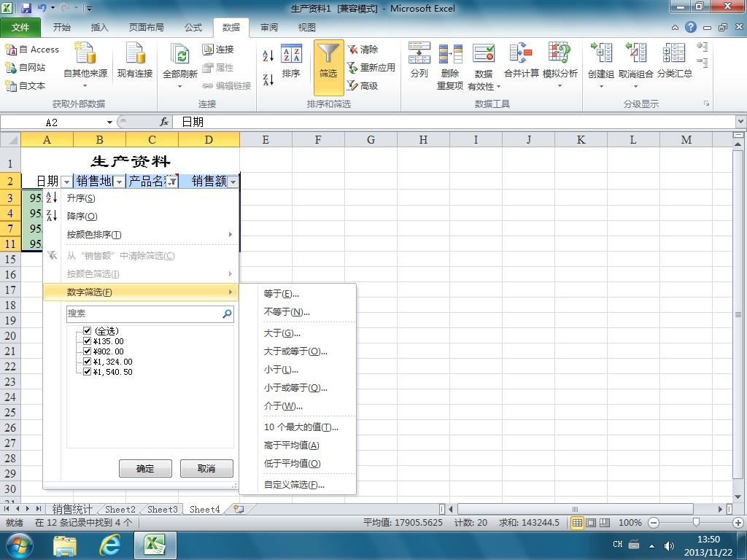The height and width of the screenshot is (560, 747).
Task: Click 确定 button in filter panel
Action: pyautogui.click(x=145, y=469)
